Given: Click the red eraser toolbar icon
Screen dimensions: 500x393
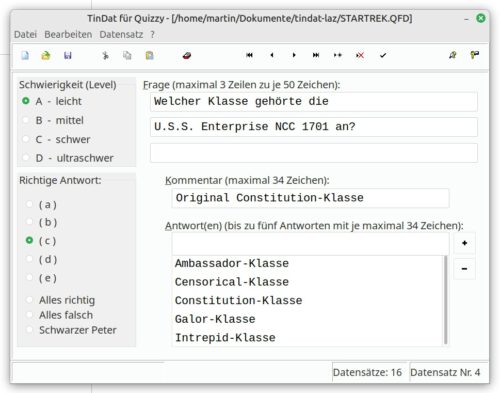Looking at the screenshot, I should coord(187,55).
